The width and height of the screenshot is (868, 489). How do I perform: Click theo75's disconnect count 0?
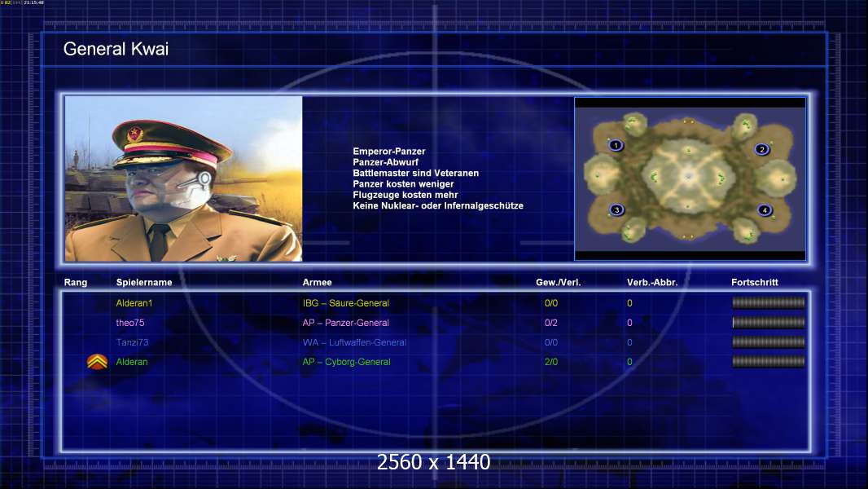[629, 323]
